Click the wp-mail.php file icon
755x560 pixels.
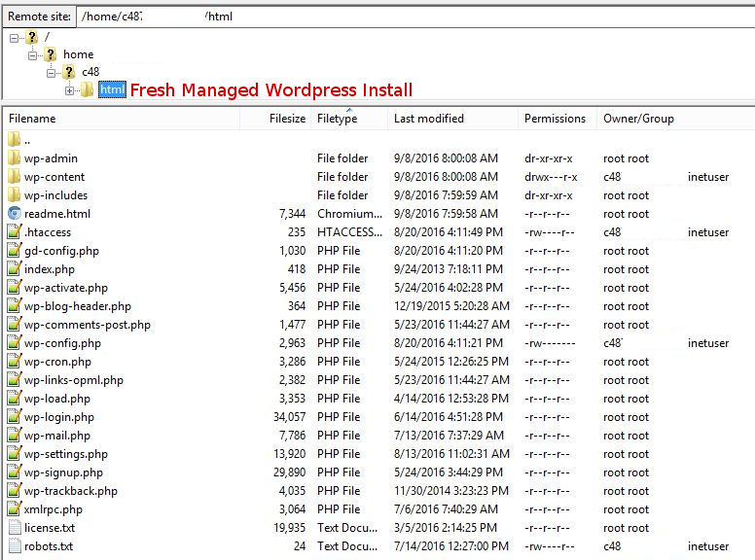15,435
